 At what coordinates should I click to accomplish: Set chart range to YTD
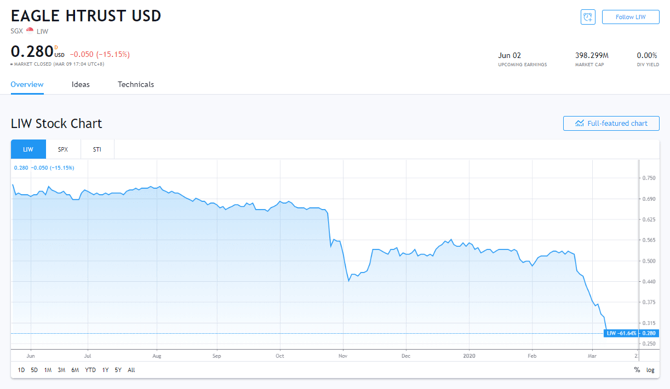pyautogui.click(x=90, y=370)
